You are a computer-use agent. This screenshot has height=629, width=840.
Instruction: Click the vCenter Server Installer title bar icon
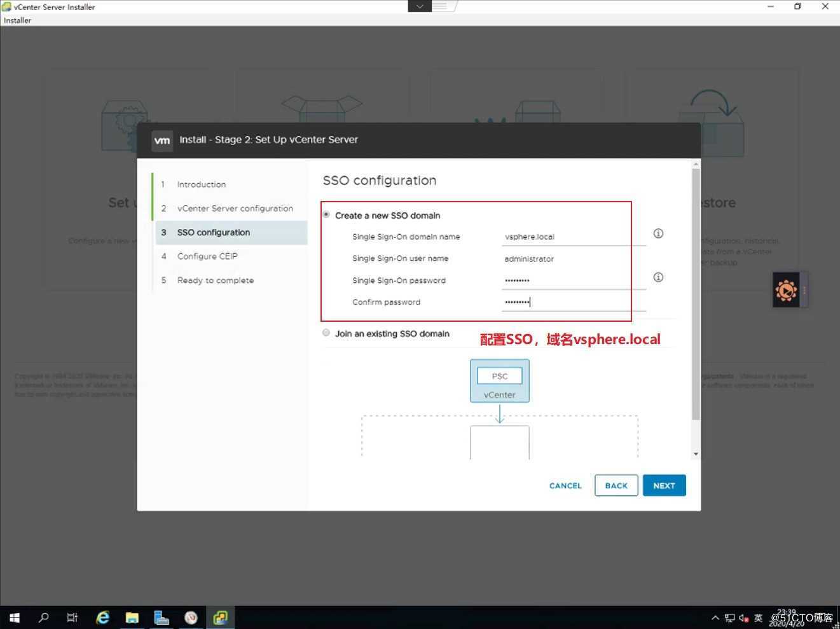[x=6, y=7]
